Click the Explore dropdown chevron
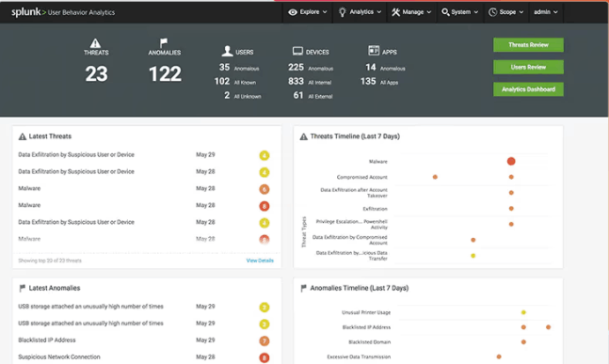Viewport: 609px width, 364px height. pos(325,12)
